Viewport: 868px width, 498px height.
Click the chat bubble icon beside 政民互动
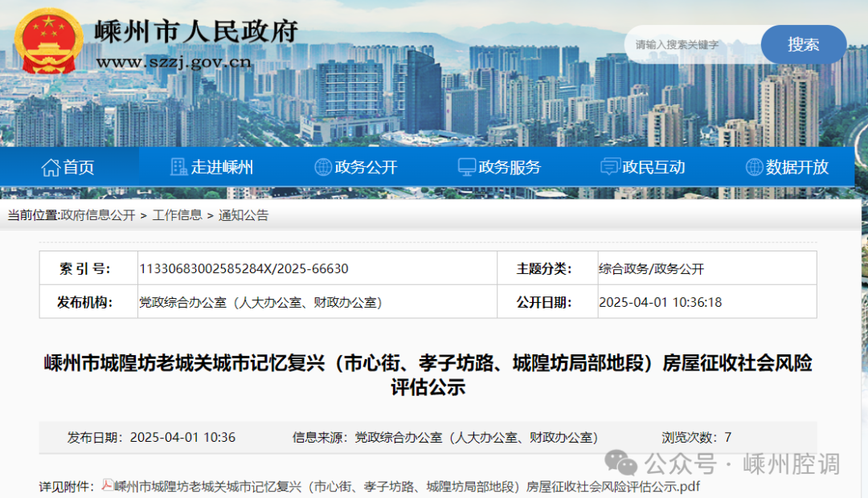click(610, 167)
